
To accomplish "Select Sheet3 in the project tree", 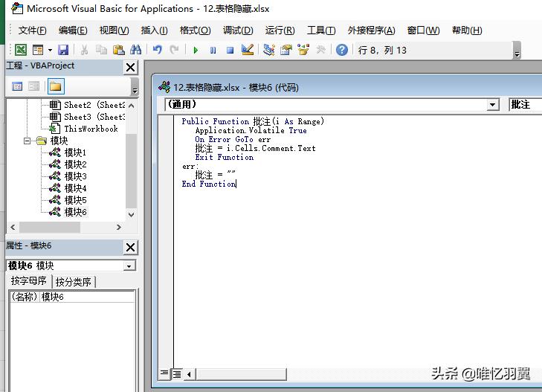I will click(x=87, y=117).
